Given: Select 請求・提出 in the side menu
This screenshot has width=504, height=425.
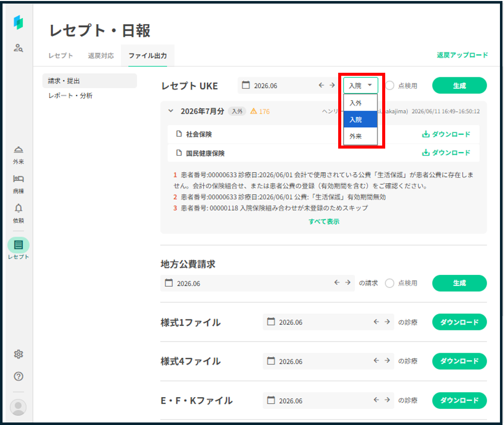Looking at the screenshot, I should pyautogui.click(x=89, y=81).
